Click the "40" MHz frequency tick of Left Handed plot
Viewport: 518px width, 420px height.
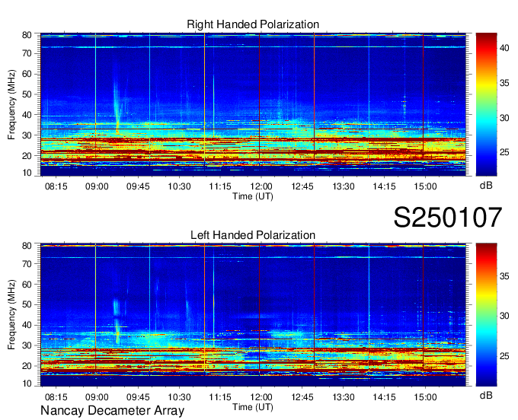(x=27, y=325)
